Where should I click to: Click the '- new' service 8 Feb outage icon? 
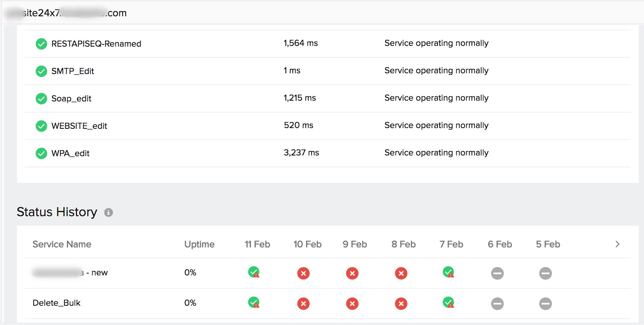click(401, 274)
